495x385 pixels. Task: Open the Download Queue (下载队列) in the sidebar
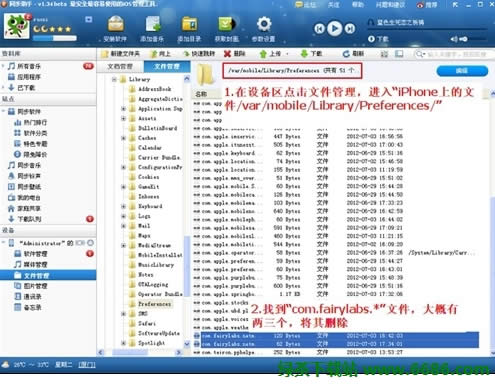coord(25,219)
